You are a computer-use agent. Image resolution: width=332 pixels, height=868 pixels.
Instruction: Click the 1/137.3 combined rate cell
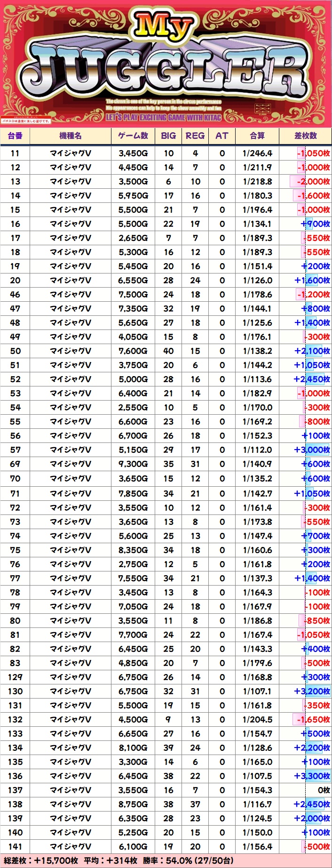(x=258, y=579)
